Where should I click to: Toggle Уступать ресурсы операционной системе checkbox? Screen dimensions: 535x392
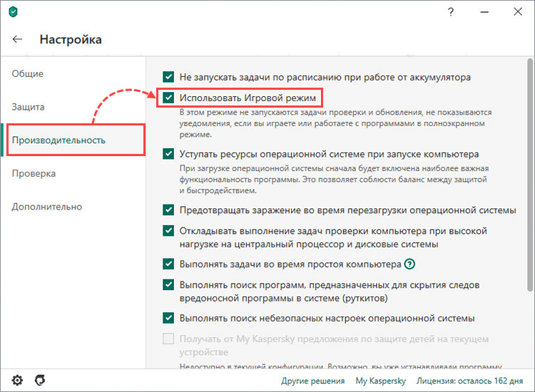(x=168, y=154)
